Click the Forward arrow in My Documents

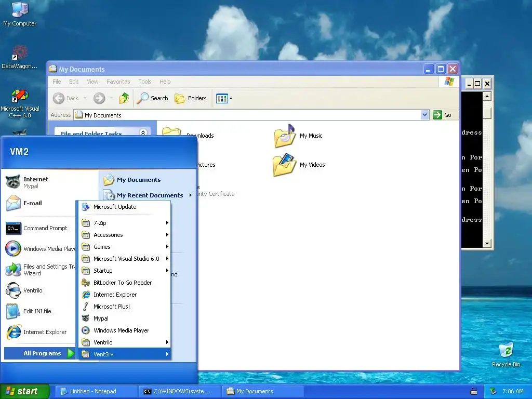pos(99,98)
